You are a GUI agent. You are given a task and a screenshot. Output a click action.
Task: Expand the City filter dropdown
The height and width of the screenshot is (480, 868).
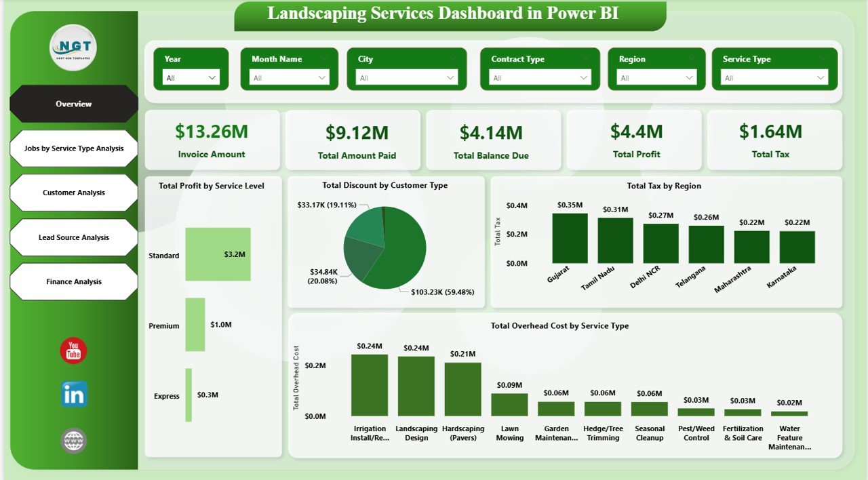click(449, 77)
